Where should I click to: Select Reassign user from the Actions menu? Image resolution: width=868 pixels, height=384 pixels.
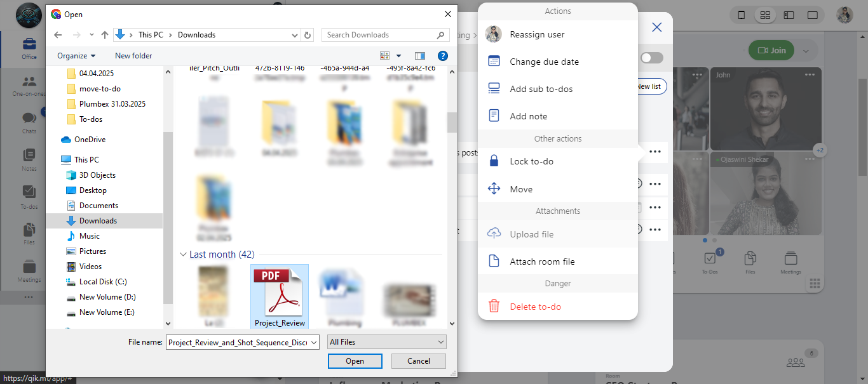pyautogui.click(x=537, y=34)
